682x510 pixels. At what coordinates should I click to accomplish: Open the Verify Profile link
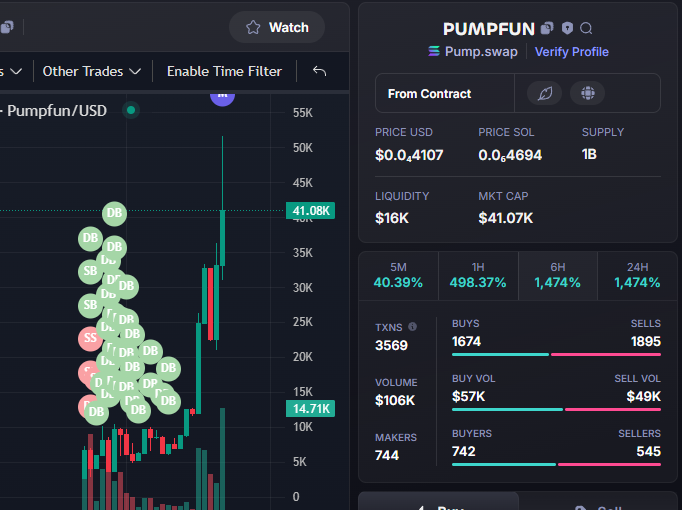tap(572, 52)
